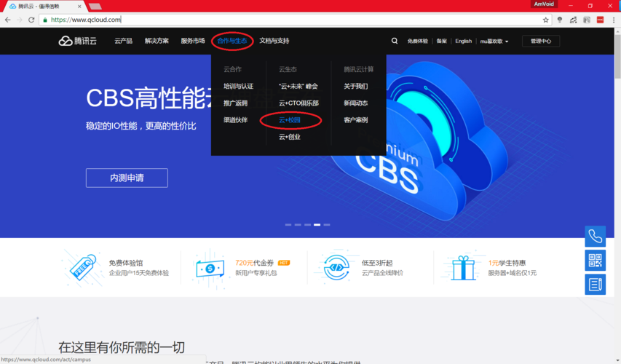
Task: Click the 内测申请 button
Action: [127, 178]
